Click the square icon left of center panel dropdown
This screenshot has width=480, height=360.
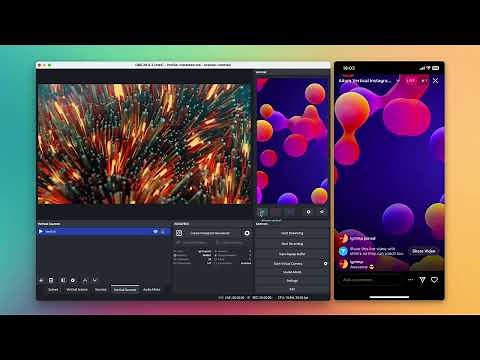[179, 233]
